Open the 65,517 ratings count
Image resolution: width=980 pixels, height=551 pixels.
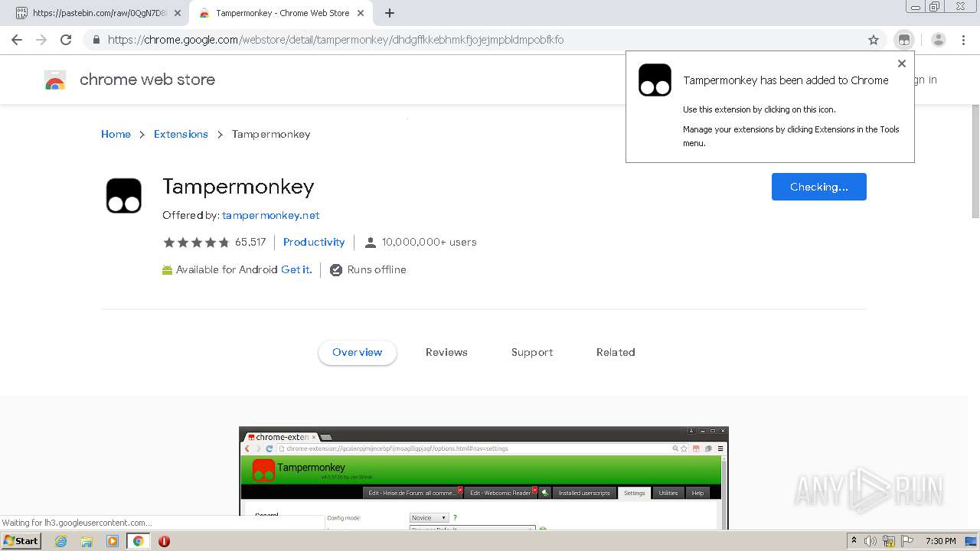(x=250, y=242)
